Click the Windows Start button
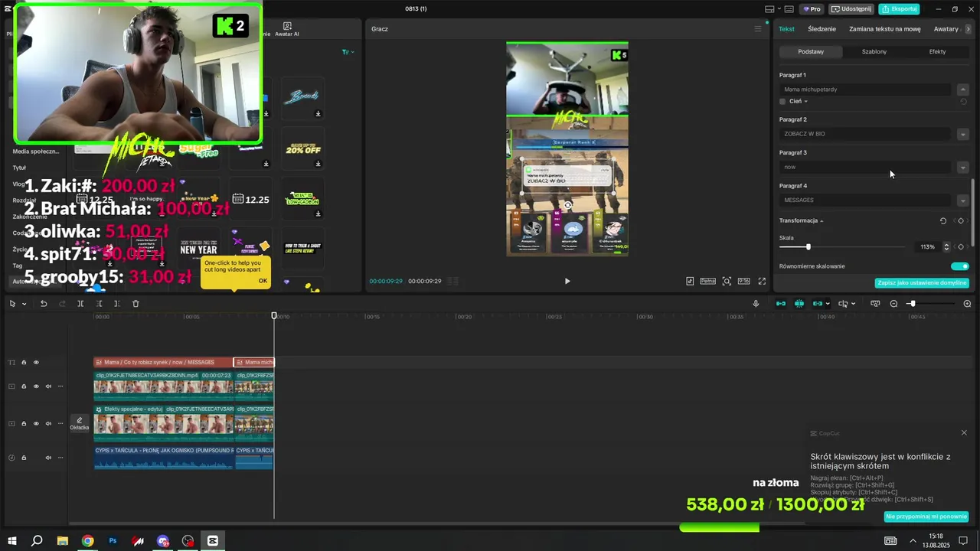 [x=12, y=541]
